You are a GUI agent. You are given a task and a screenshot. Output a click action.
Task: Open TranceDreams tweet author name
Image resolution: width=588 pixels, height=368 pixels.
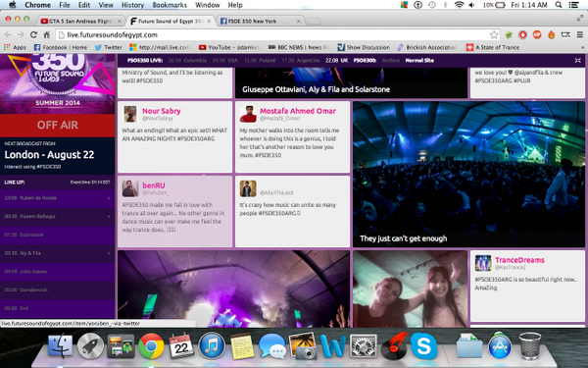click(519, 260)
